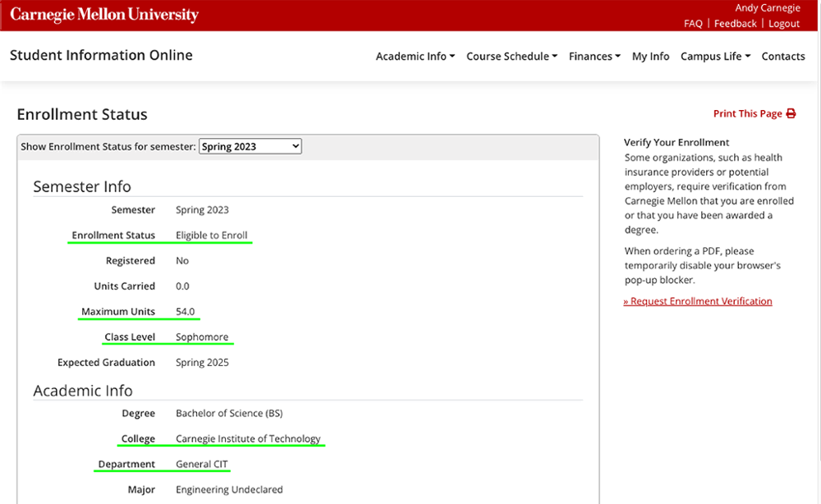The image size is (821, 504).
Task: Click the Carnegie Mellon University logo
Action: 104,15
